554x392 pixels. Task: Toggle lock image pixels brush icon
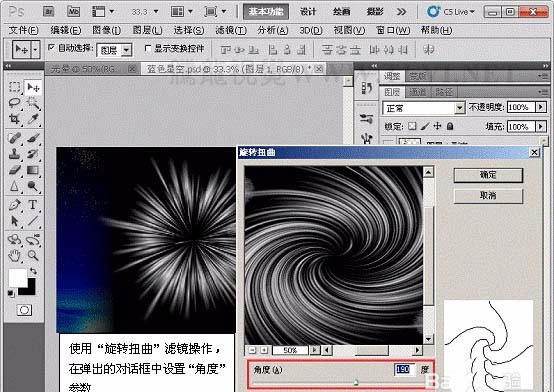click(x=425, y=126)
